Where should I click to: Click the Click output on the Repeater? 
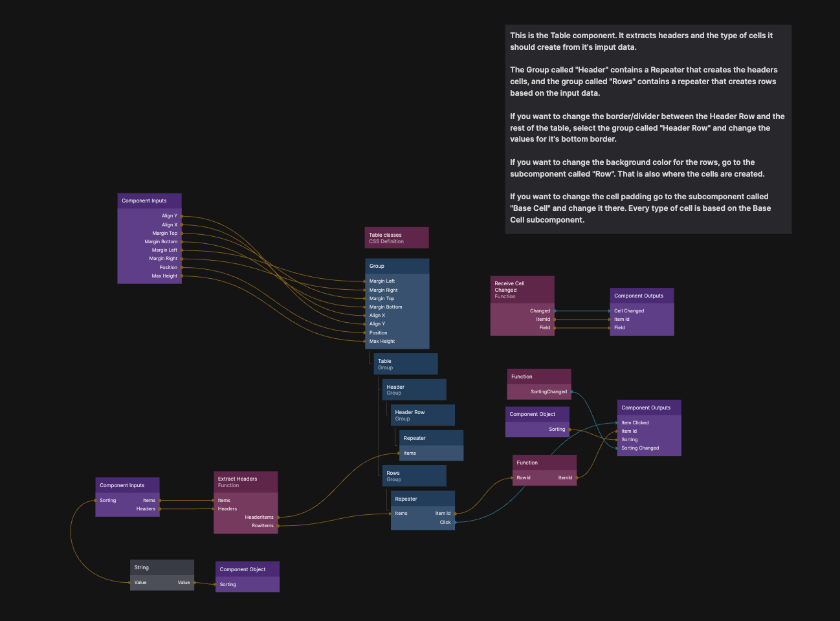coord(454,522)
